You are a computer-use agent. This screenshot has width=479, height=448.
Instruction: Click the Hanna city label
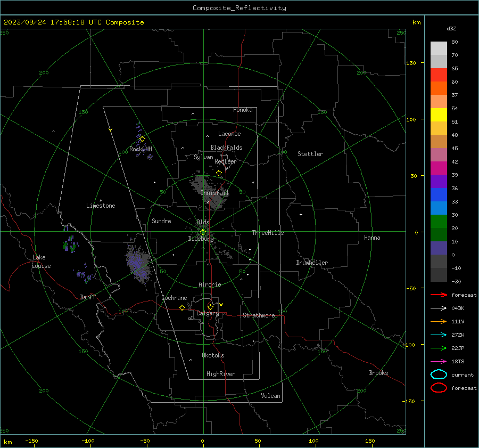pyautogui.click(x=372, y=238)
